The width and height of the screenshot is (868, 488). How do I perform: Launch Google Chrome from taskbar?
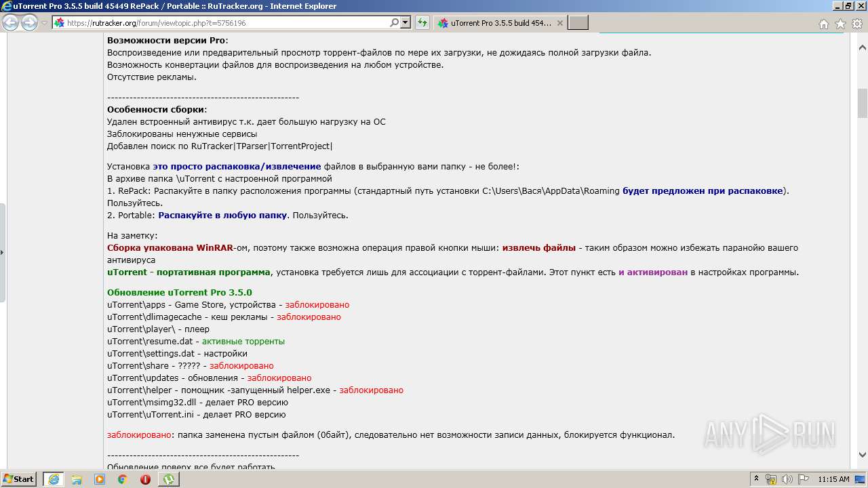pyautogui.click(x=123, y=479)
